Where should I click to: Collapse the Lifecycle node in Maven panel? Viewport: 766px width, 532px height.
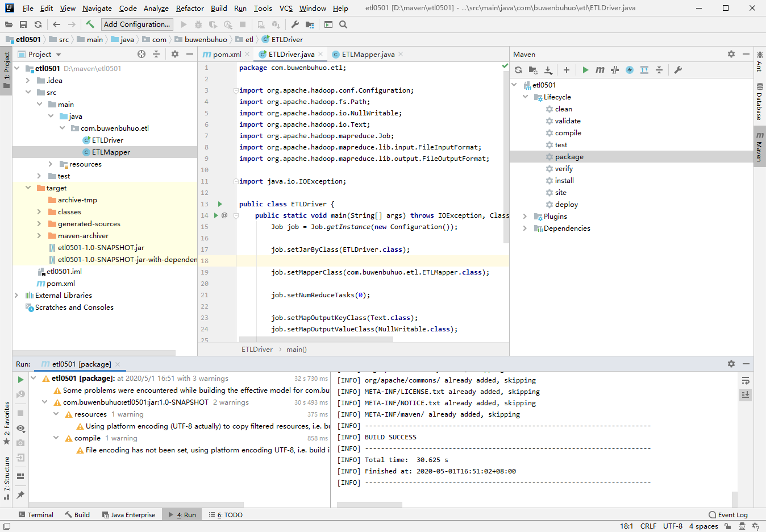[x=525, y=97]
